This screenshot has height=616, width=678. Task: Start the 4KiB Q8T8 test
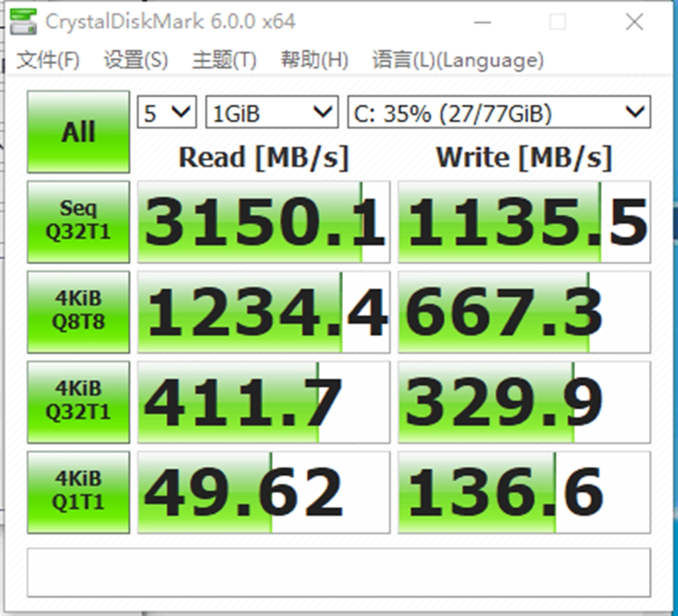[x=78, y=312]
